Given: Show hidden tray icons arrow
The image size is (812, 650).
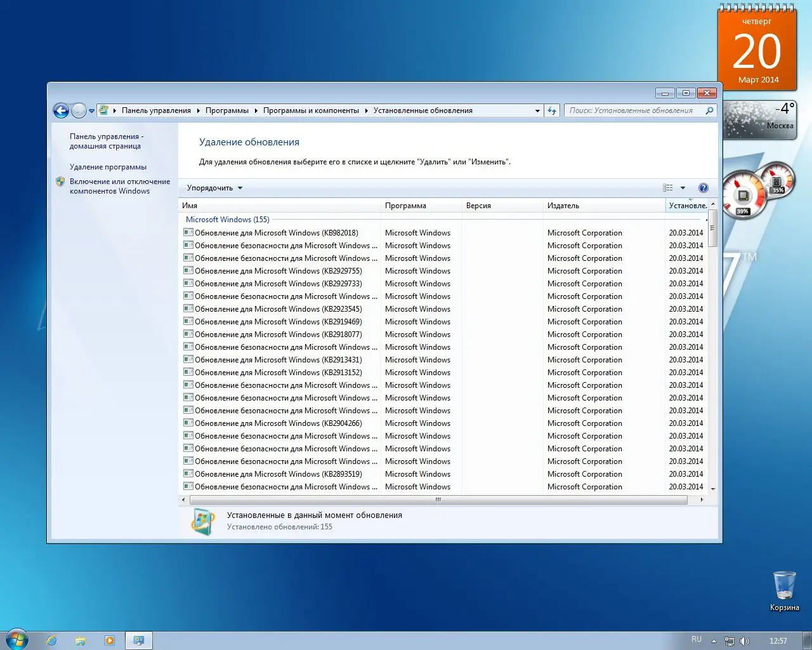Looking at the screenshot, I should [x=714, y=641].
